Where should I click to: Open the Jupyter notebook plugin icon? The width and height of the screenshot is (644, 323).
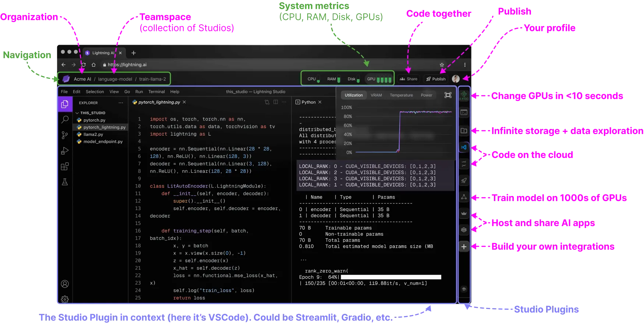[x=464, y=164]
